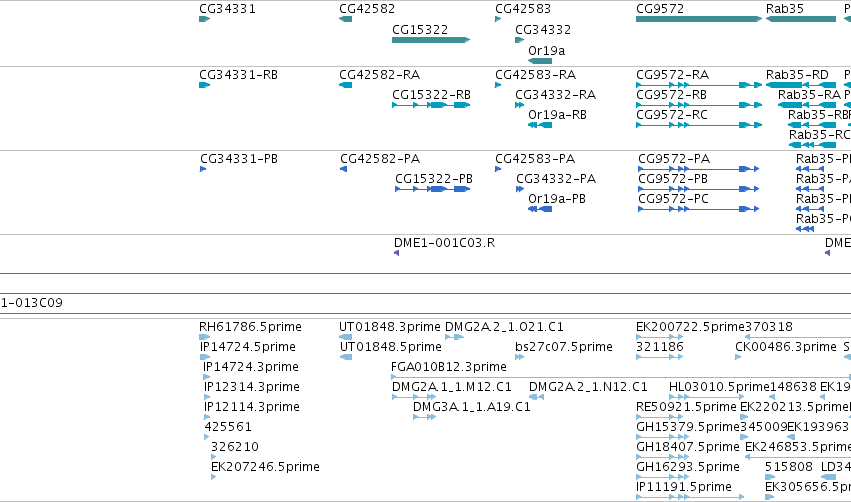851x502 pixels.
Task: Click the CG34332 gene label
Action: [543, 30]
